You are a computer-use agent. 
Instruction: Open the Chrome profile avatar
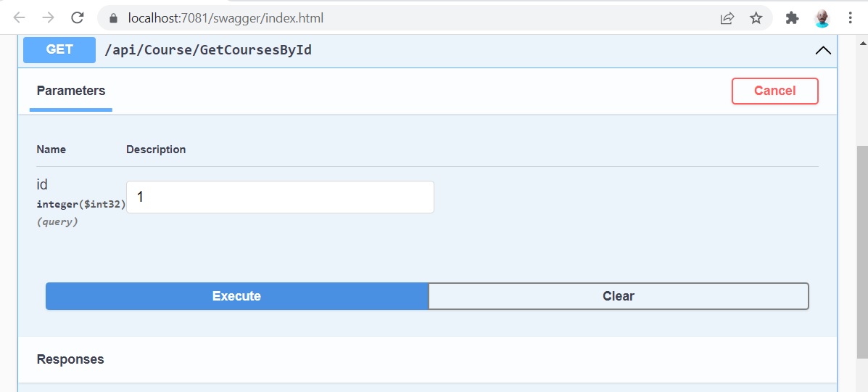[822, 18]
